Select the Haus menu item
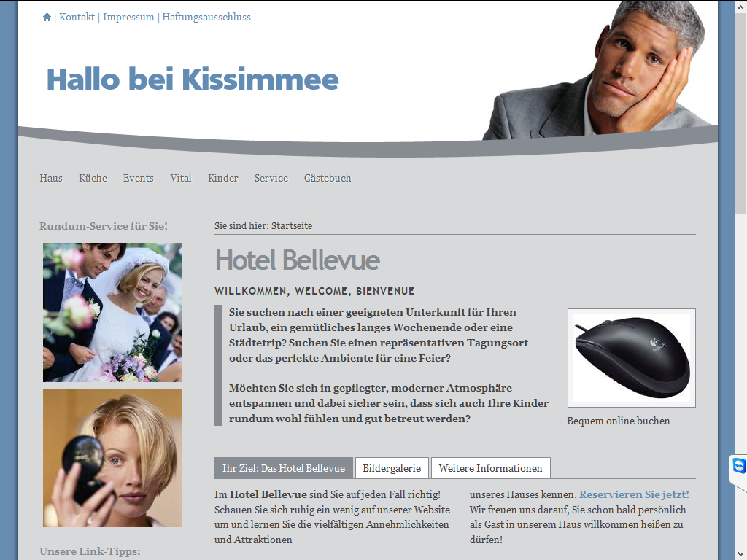Screen dimensions: 747x560 point(51,178)
